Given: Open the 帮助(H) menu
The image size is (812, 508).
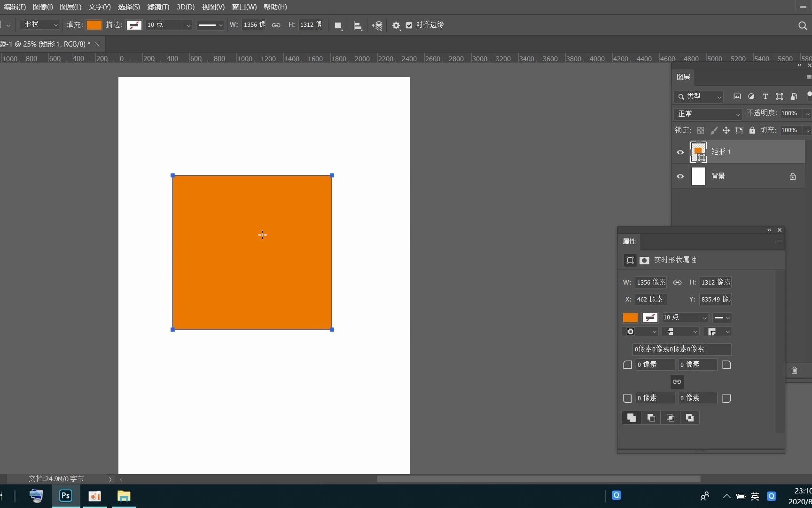Looking at the screenshot, I should pos(275,7).
